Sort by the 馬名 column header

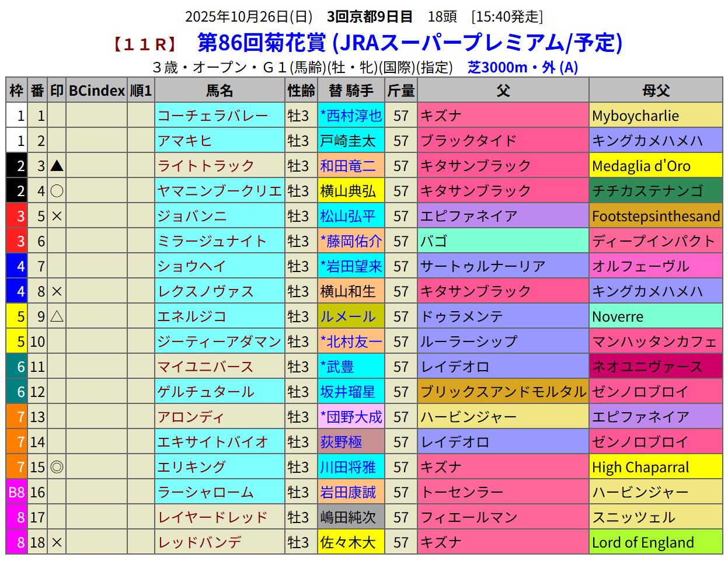[220, 90]
